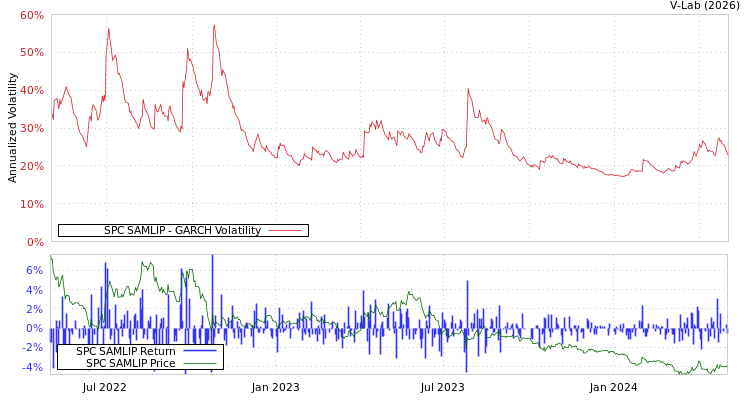Click the 40% label on volatility axis
This screenshot has height=400, width=750.
[31, 90]
